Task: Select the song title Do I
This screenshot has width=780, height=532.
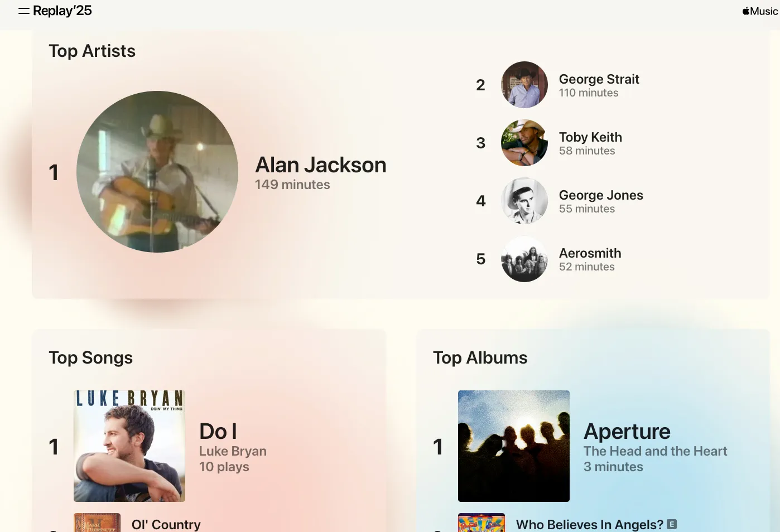Action: (218, 431)
